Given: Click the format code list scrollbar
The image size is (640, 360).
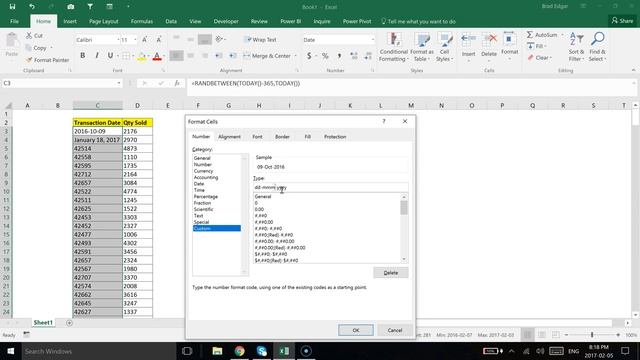Looking at the screenshot, I should pos(404,228).
